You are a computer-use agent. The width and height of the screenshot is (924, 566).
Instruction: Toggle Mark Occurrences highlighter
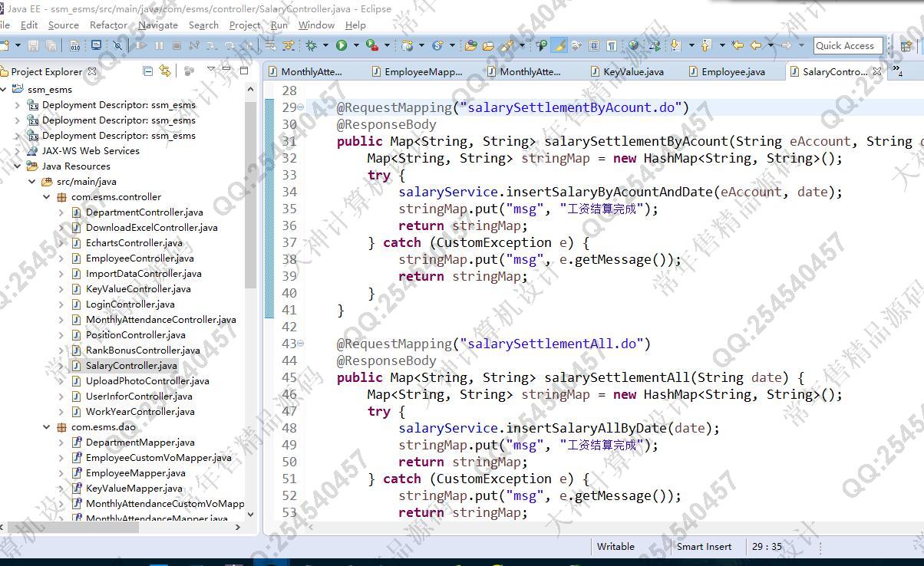click(x=559, y=46)
